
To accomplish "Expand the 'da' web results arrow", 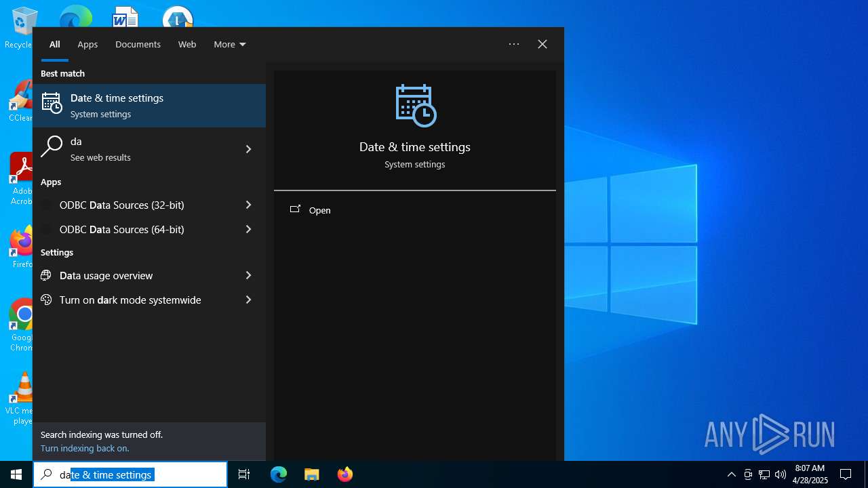I will pyautogui.click(x=248, y=149).
